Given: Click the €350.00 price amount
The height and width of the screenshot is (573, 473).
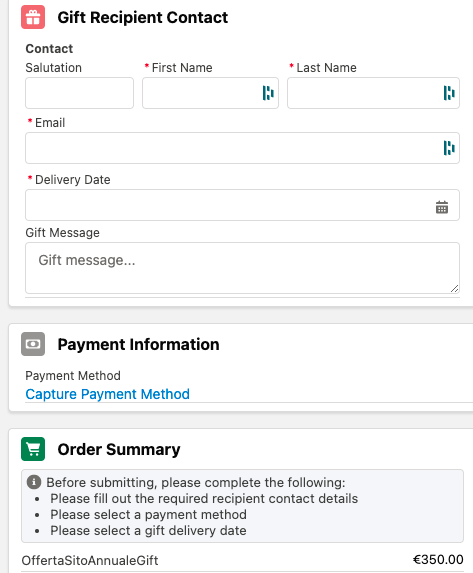Looking at the screenshot, I should coord(438,559).
